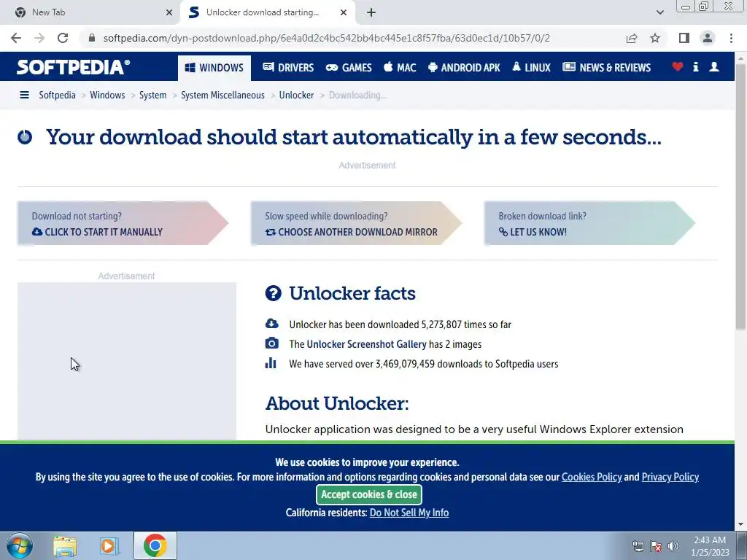Open the WINDOWS section
This screenshot has width=747, height=560.
tap(214, 68)
